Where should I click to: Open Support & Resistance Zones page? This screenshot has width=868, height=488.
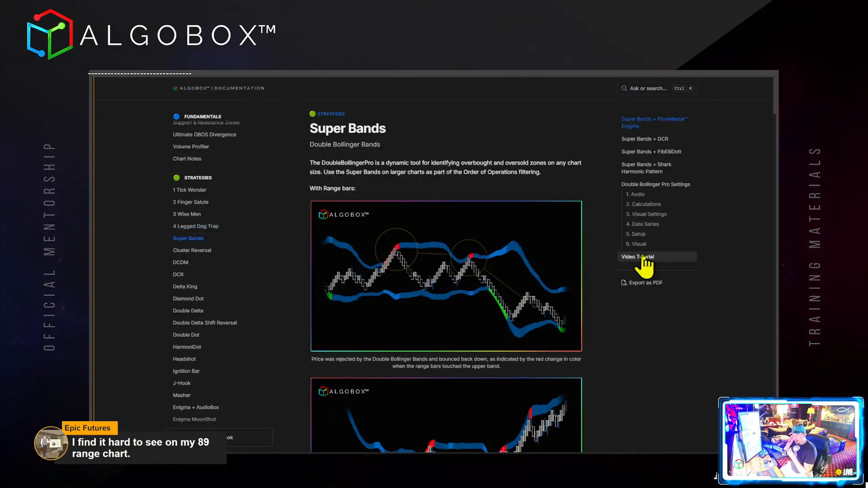coord(206,123)
